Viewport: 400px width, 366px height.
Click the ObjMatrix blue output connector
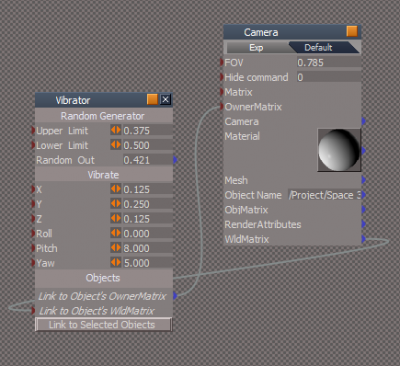(364, 209)
